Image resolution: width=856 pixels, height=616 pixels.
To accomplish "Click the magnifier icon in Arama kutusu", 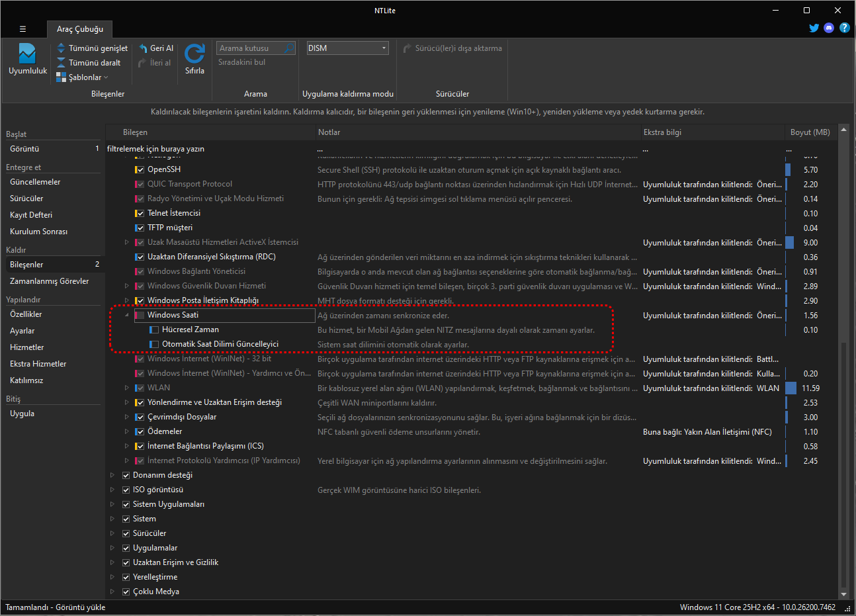I will coord(288,48).
